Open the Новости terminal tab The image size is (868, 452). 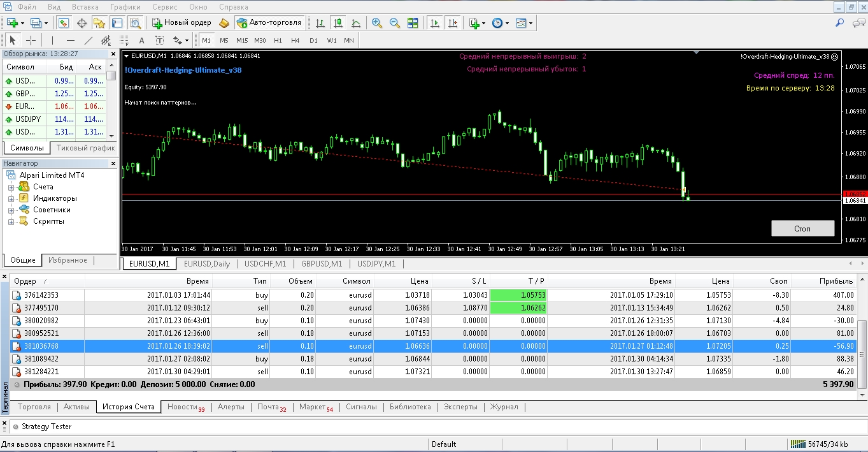click(186, 407)
